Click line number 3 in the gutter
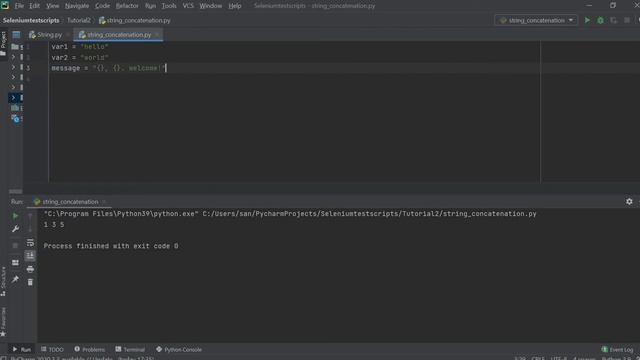Image resolution: width=640 pixels, height=360 pixels. tap(28, 68)
